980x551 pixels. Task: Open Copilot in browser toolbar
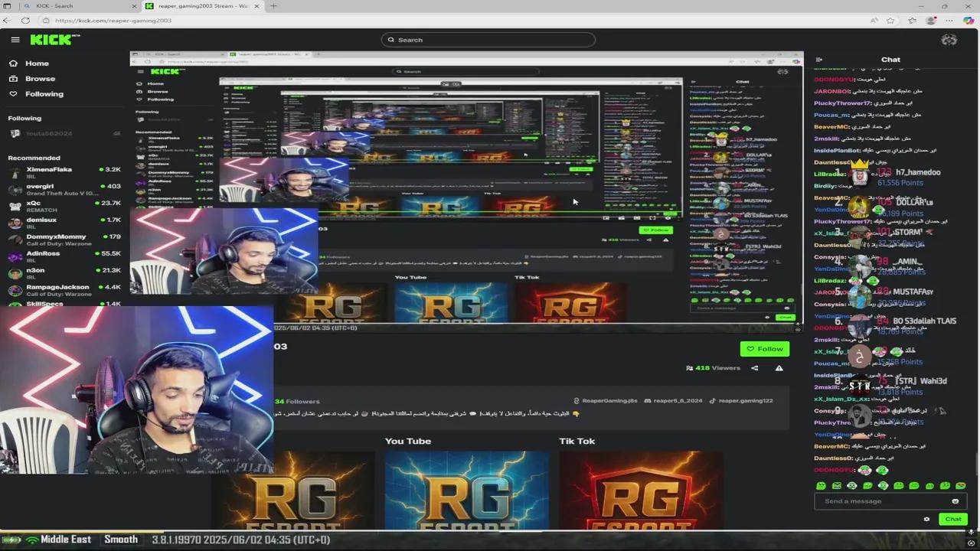point(969,21)
